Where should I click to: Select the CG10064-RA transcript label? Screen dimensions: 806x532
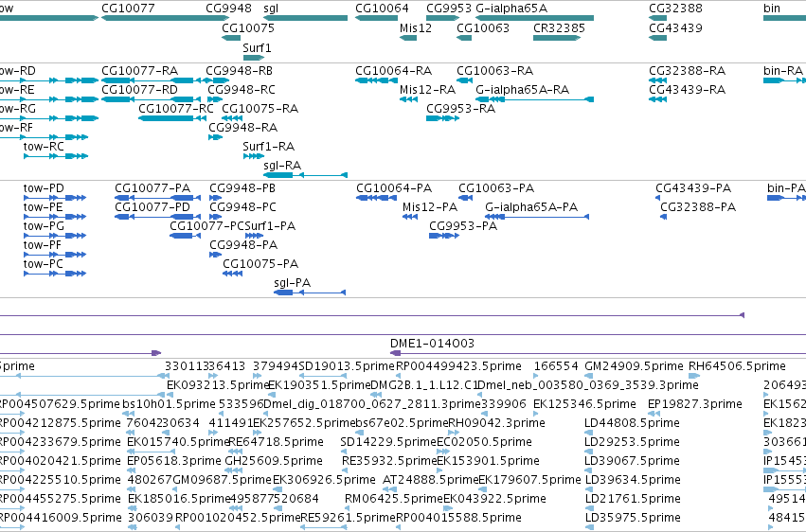[393, 70]
